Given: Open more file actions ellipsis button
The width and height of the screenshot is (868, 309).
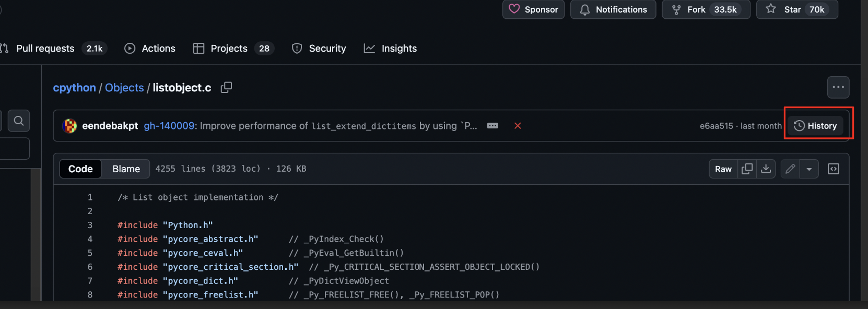Looking at the screenshot, I should (x=838, y=87).
